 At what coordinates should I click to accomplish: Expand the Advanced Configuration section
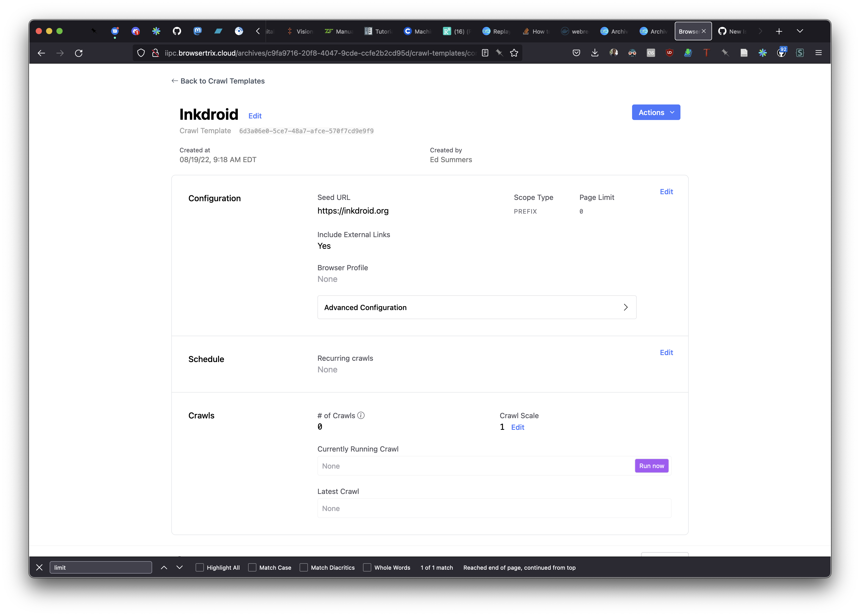coord(476,307)
